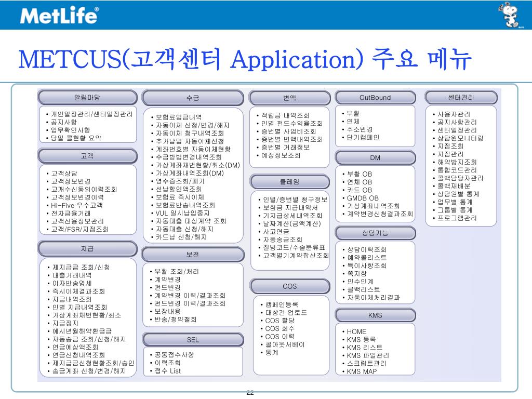
Task: Click '자동이체 청구내역조회' item
Action: pyautogui.click(x=190, y=134)
